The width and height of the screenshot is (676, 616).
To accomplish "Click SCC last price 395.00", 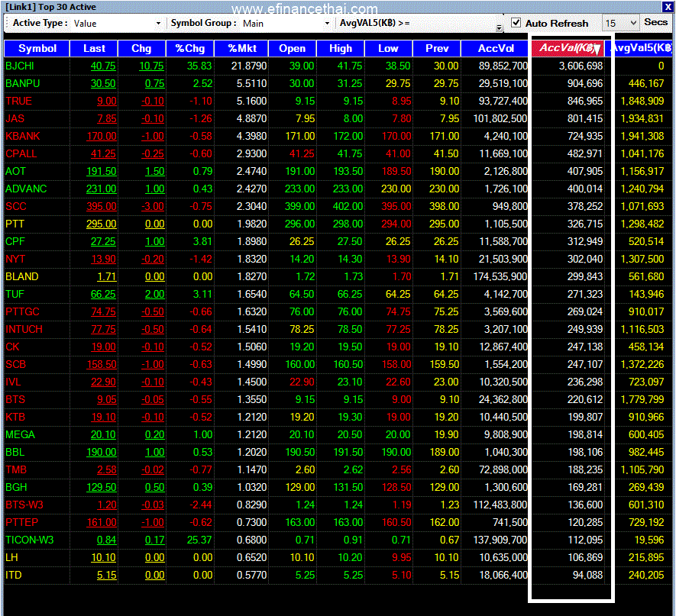I will pyautogui.click(x=102, y=206).
